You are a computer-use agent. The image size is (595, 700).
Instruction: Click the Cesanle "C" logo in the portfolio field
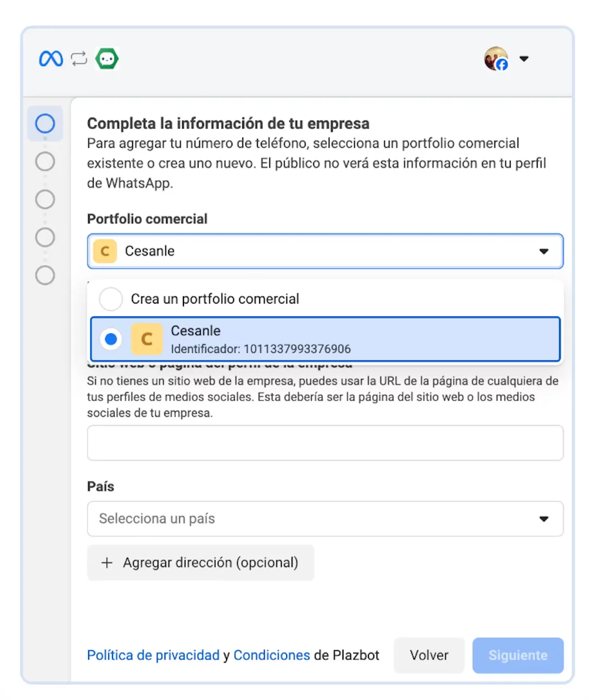[x=105, y=251]
